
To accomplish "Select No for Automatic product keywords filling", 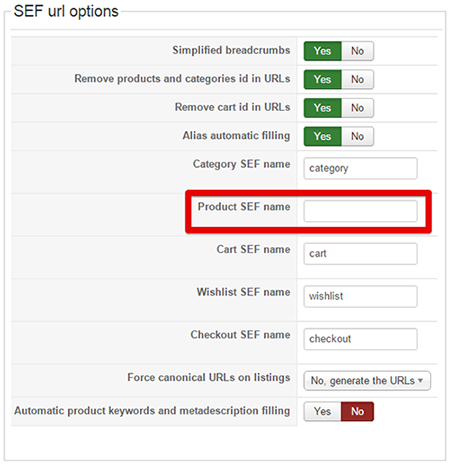I will point(357,411).
